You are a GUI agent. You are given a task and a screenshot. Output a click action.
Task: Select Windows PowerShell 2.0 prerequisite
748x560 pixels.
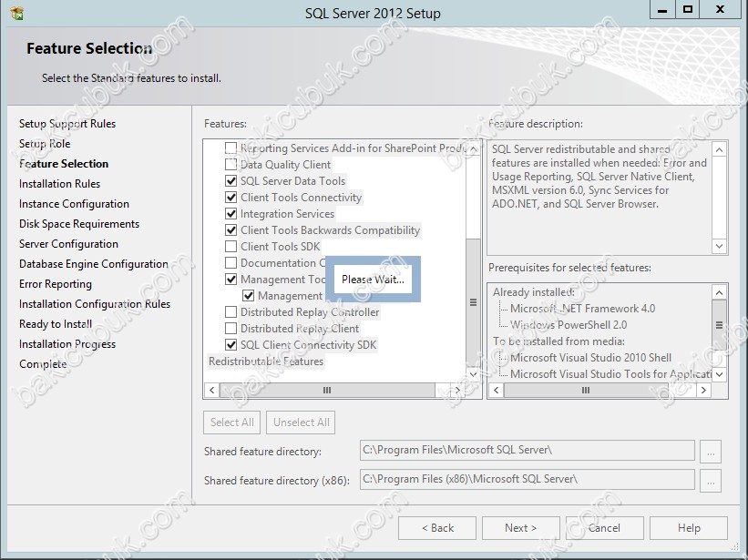click(x=569, y=325)
